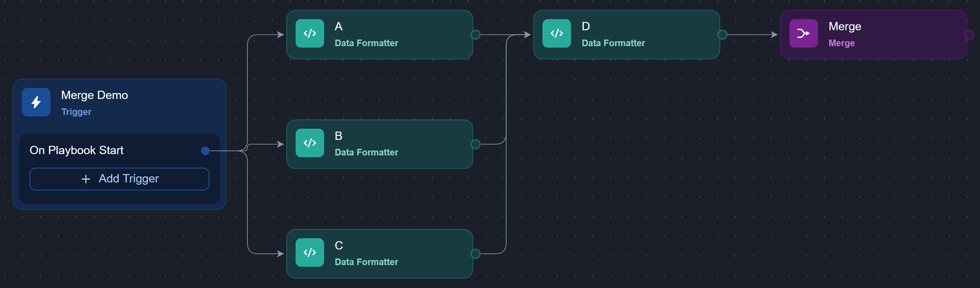Click the output port of node C

(x=475, y=253)
